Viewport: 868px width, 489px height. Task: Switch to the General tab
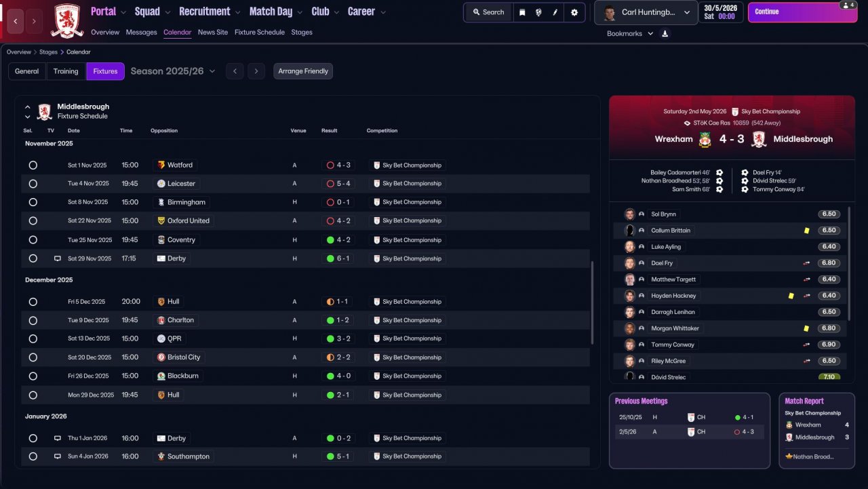27,71
